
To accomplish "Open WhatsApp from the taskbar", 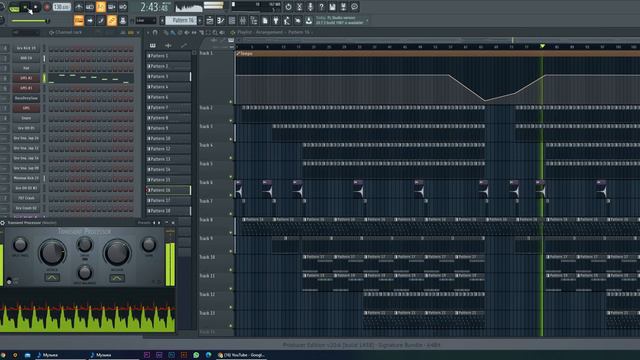I will (196, 355).
